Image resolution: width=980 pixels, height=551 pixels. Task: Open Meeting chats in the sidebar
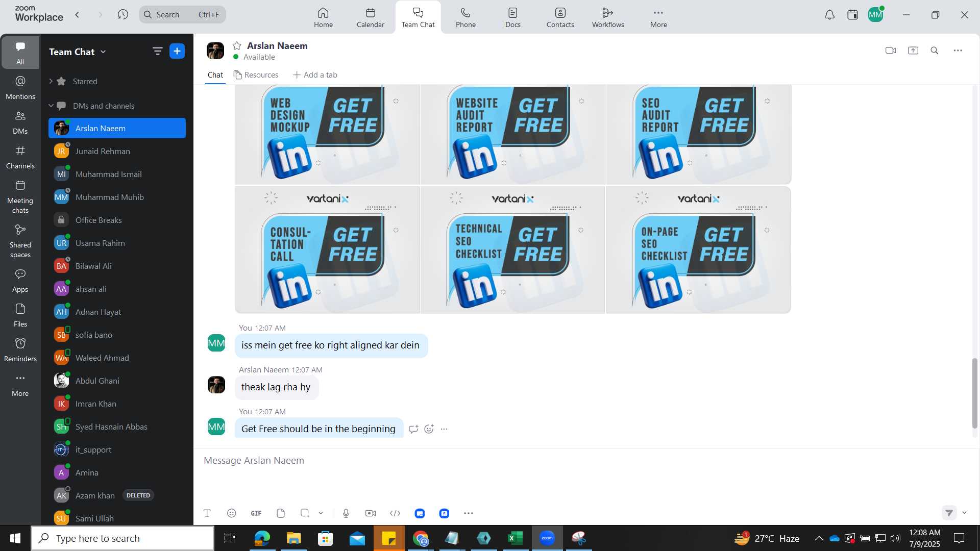20,197
